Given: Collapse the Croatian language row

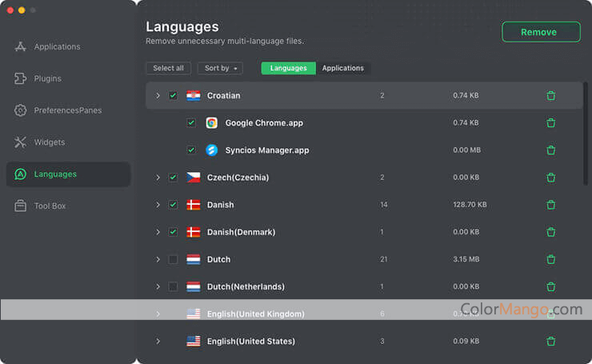Looking at the screenshot, I should pyautogui.click(x=158, y=96).
